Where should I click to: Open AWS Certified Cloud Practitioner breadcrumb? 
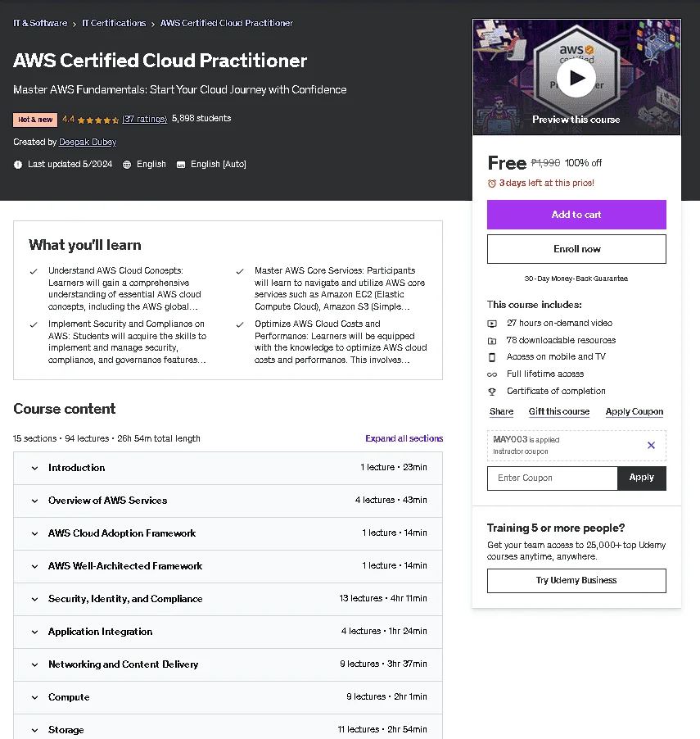coord(227,23)
